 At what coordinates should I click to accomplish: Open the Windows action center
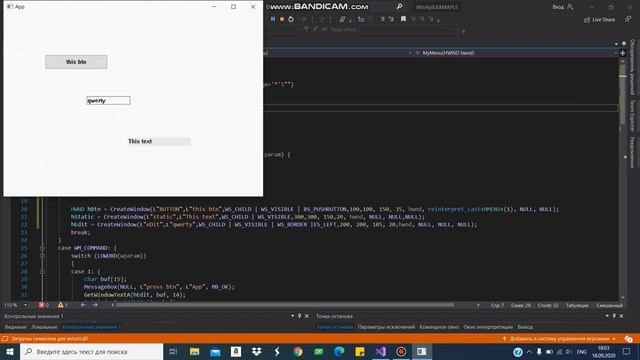click(x=626, y=351)
